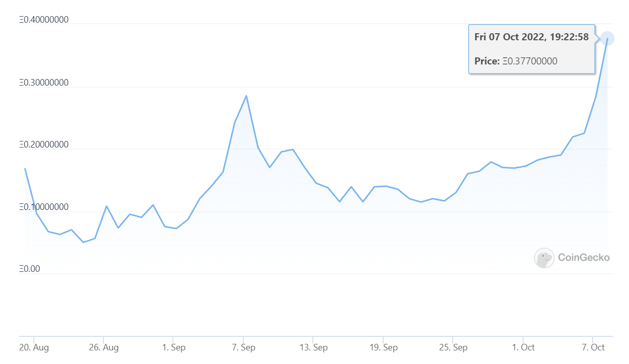629x364 pixels.
Task: Click the Ξ0.10000000 y-axis label
Action: coord(44,207)
